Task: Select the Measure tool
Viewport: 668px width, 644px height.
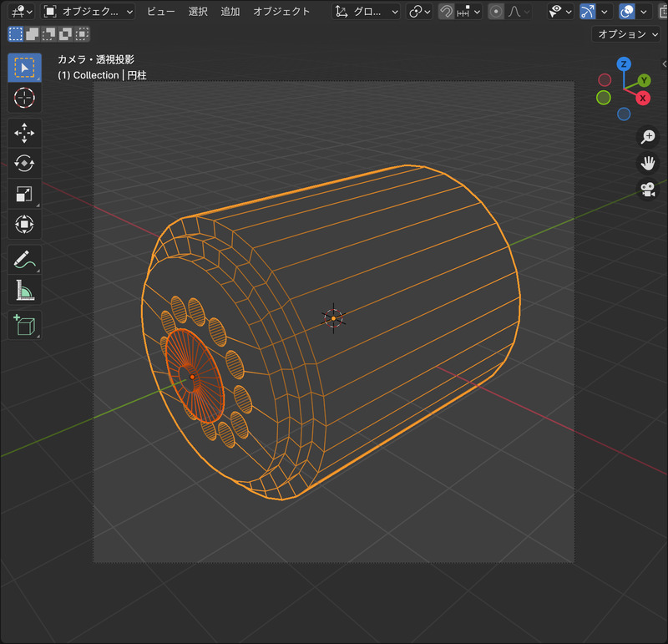Action: point(24,290)
